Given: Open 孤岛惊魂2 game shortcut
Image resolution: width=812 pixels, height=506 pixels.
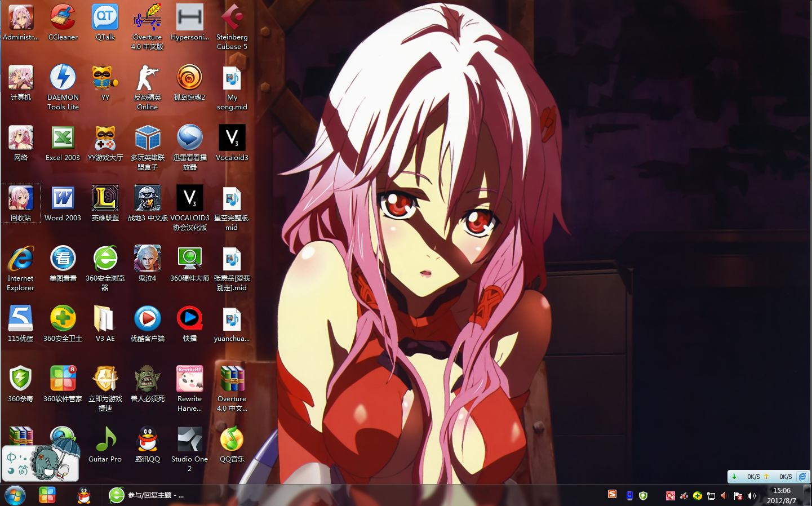Looking at the screenshot, I should [190, 83].
